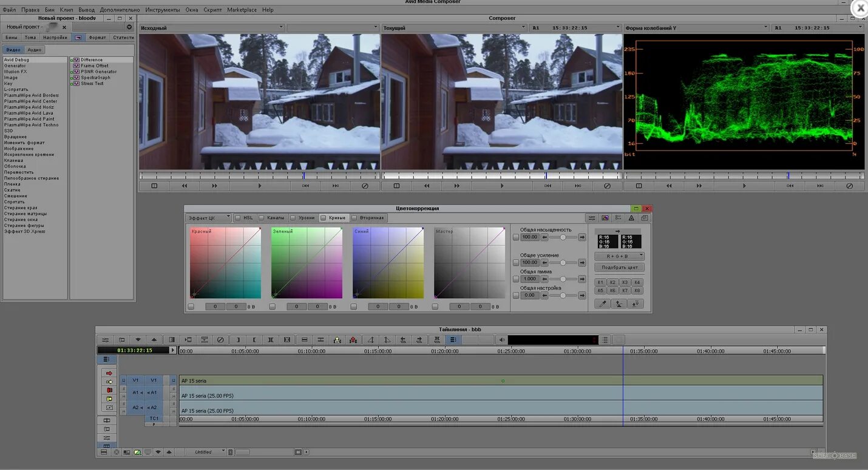Click the eyedropper tool in Color Correction
This screenshot has width=868, height=470.
603,304
